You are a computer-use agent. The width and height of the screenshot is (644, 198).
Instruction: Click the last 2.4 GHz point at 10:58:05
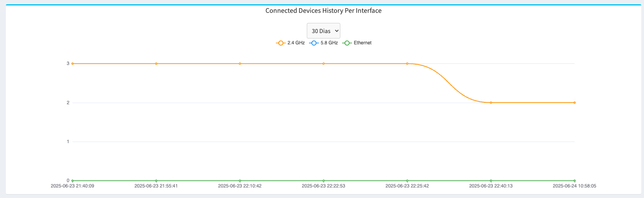575,103
